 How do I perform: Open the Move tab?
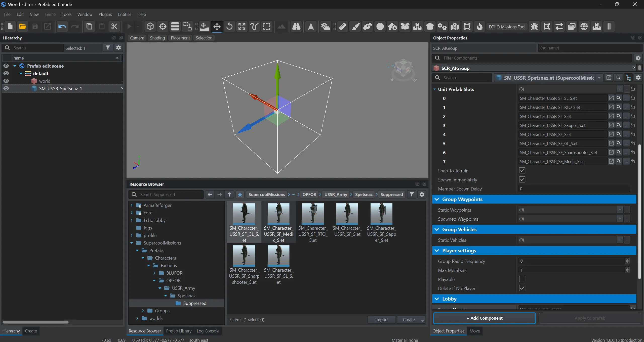[475, 331]
